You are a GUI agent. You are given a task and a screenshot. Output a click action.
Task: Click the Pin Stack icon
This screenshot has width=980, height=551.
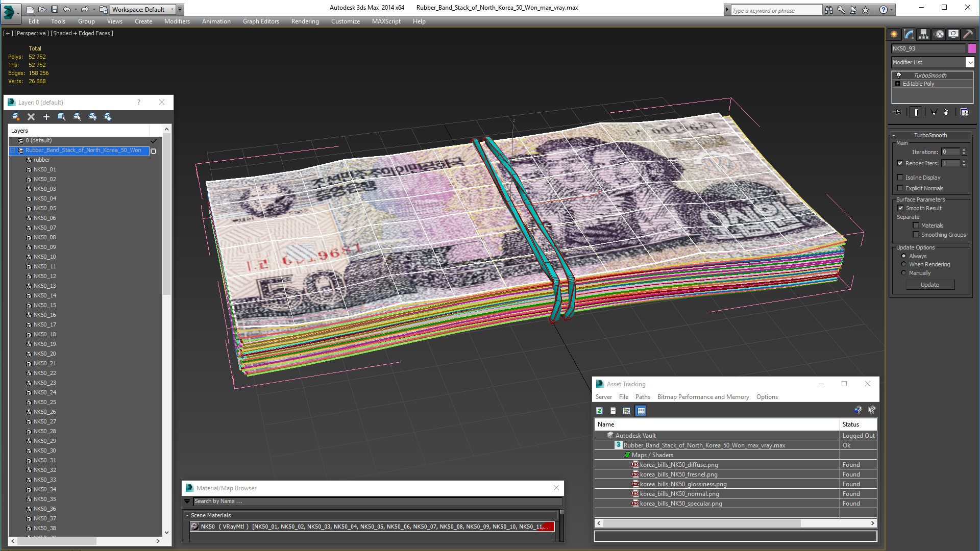pos(898,112)
